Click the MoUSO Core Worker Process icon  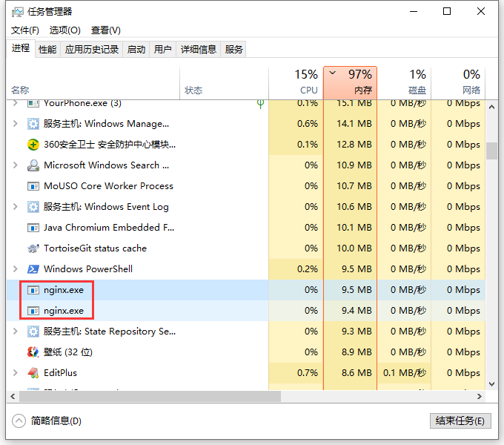tap(33, 186)
